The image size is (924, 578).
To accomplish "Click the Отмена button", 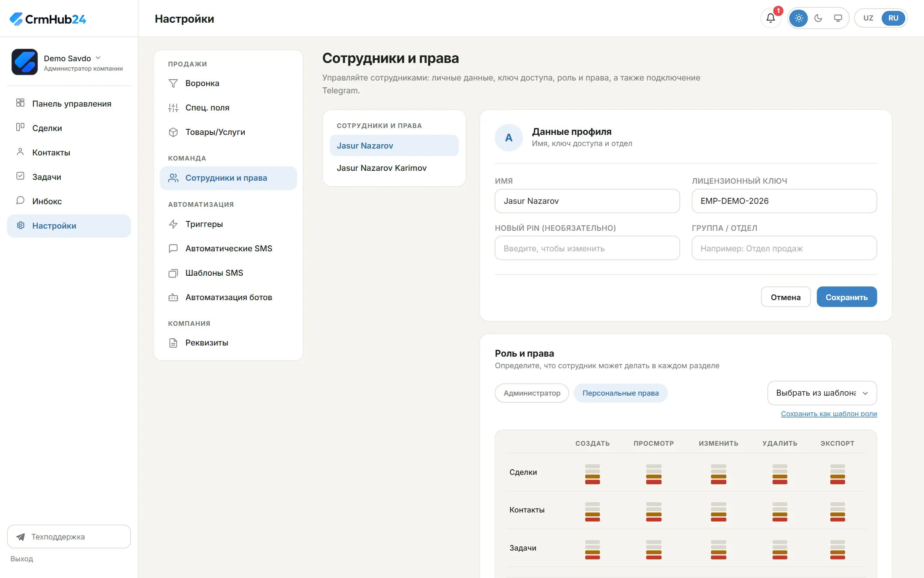I will coord(785,297).
